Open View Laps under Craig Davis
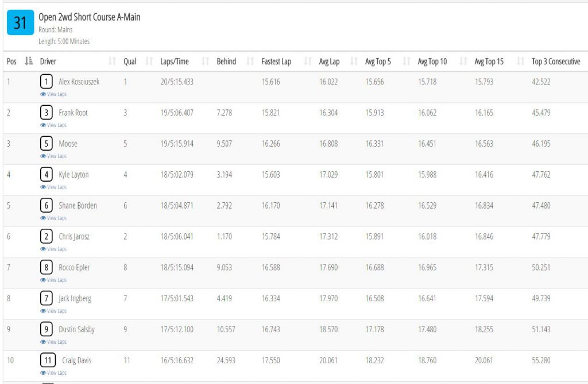 pos(53,373)
